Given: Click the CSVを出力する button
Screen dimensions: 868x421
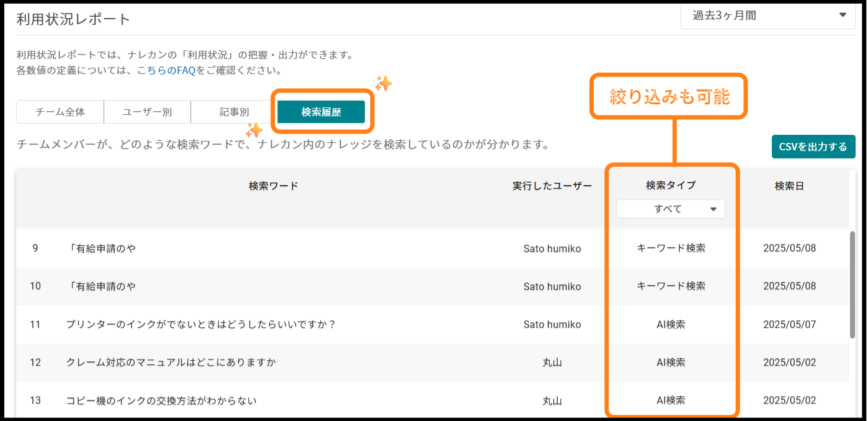Looking at the screenshot, I should click(x=813, y=147).
